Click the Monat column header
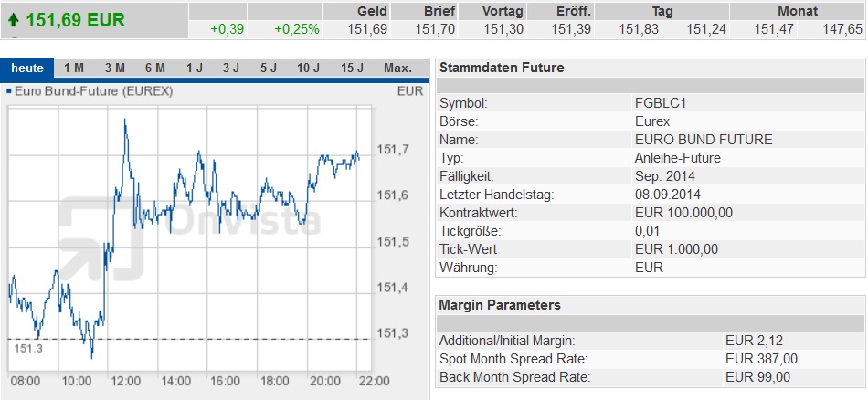Viewport: 868px width, 400px height. click(x=798, y=12)
